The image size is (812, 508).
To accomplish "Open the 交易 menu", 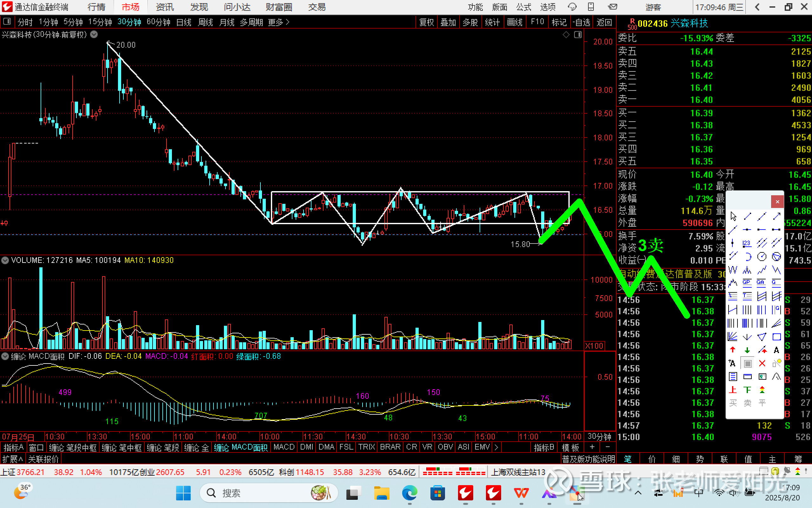I will [317, 7].
